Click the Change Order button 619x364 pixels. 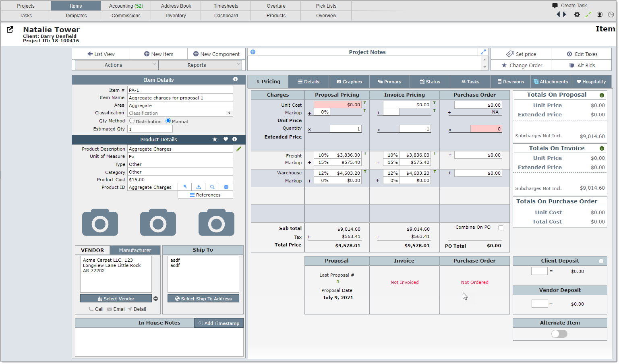pos(521,65)
